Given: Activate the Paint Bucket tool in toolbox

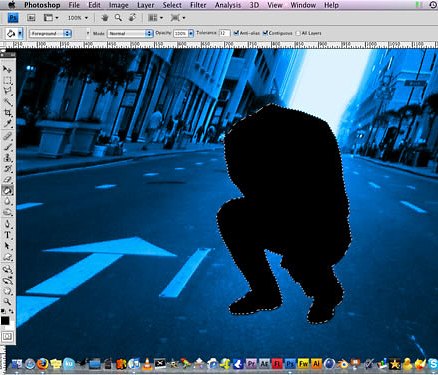Looking at the screenshot, I should [7, 191].
